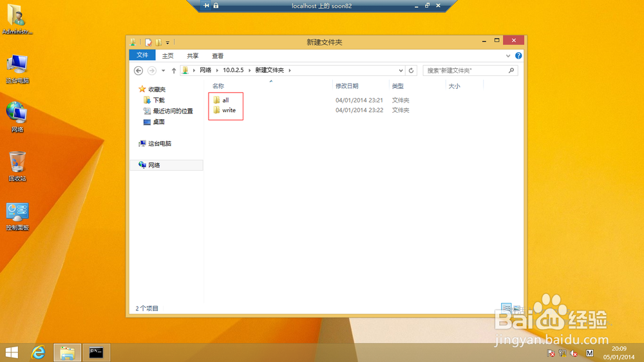Open the 文件 menu tab
Screen dimensions: 644x362
(x=142, y=55)
